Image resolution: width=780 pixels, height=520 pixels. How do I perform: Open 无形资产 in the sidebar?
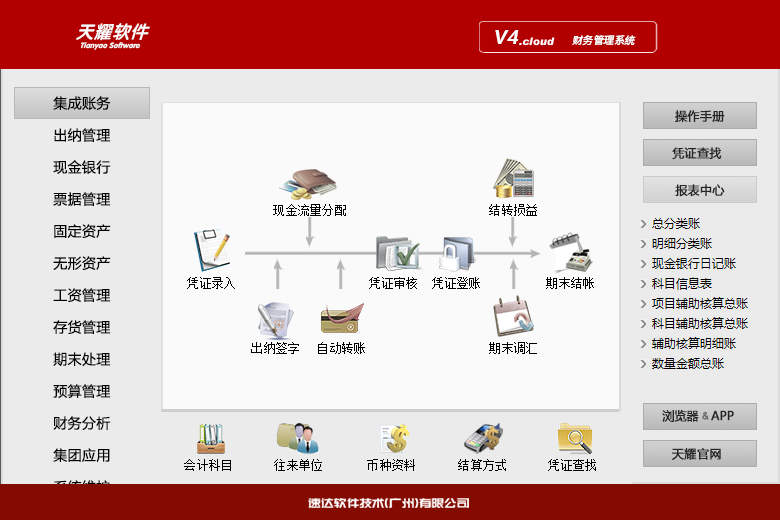tap(82, 263)
